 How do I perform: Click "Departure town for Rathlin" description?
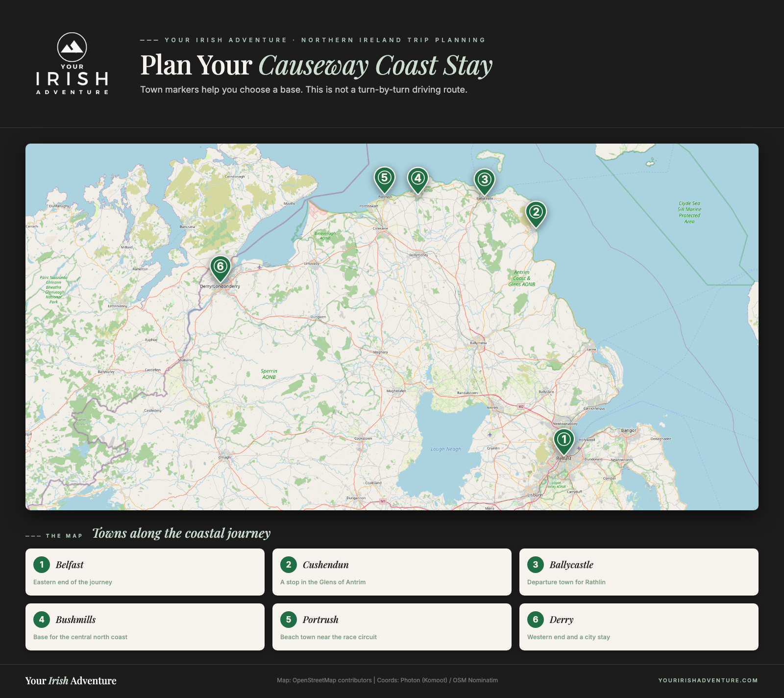(566, 582)
